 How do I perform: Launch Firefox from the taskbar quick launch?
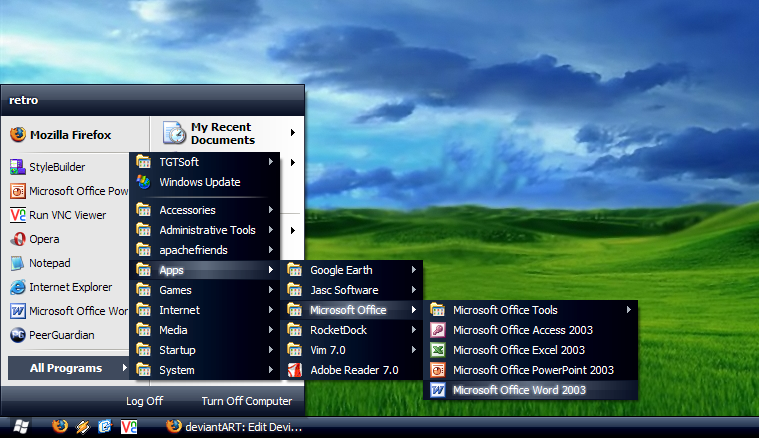(60, 426)
